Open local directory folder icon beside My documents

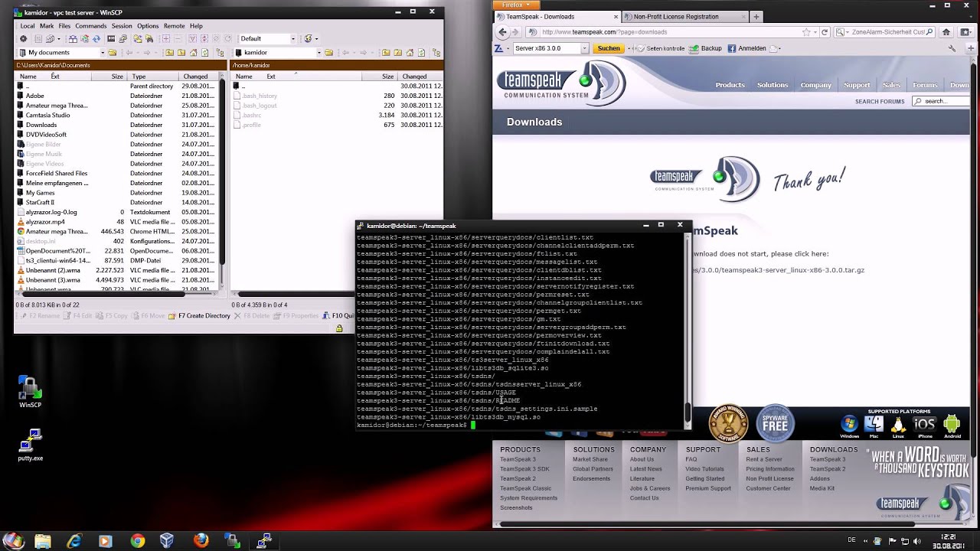coord(112,53)
